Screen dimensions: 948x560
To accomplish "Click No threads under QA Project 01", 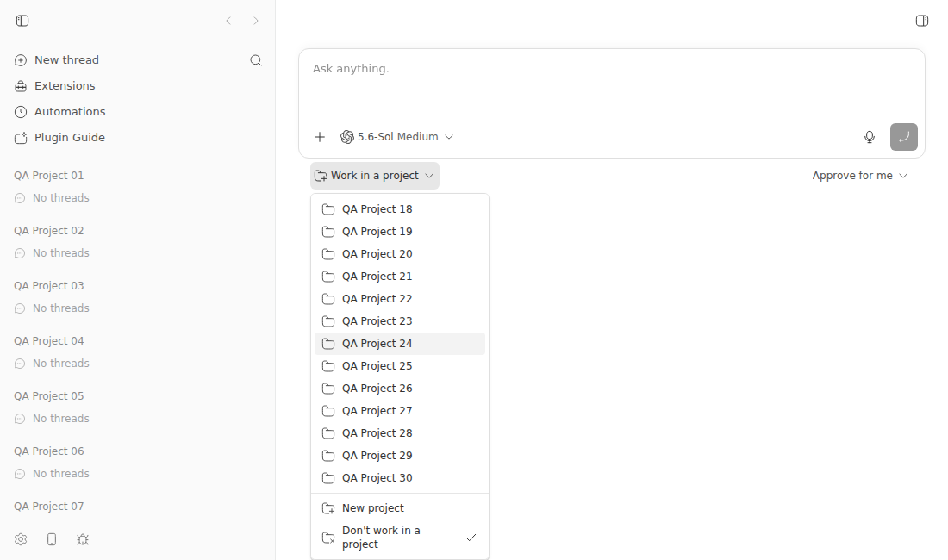I will (x=60, y=198).
